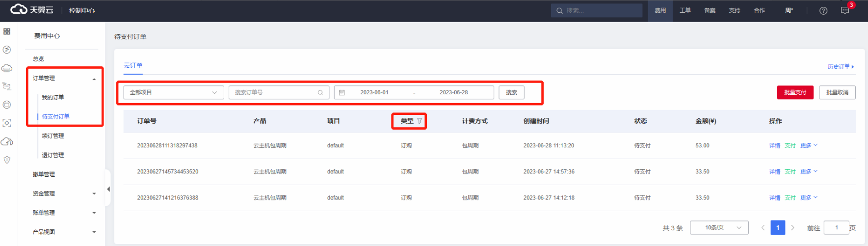Viewport: 868px width, 246px height.
Task: Click the compass icon in left rail
Action: (7, 50)
